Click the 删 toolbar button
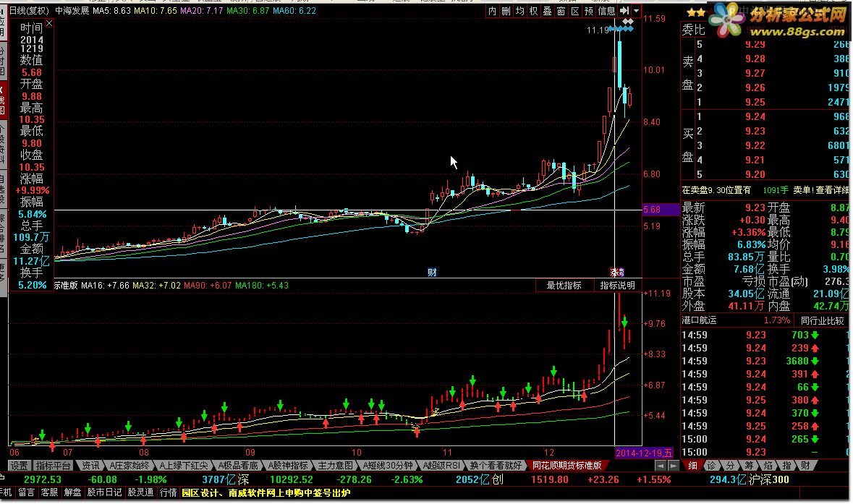 tap(506, 11)
